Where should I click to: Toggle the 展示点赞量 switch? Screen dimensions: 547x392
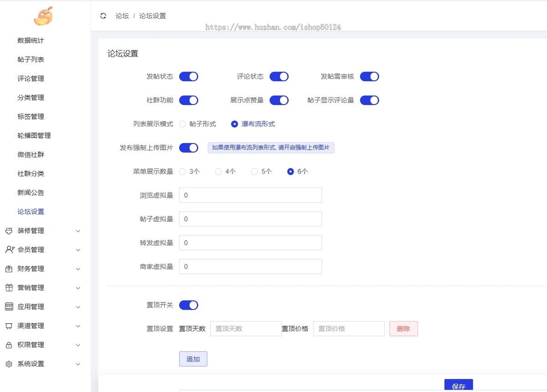click(279, 100)
